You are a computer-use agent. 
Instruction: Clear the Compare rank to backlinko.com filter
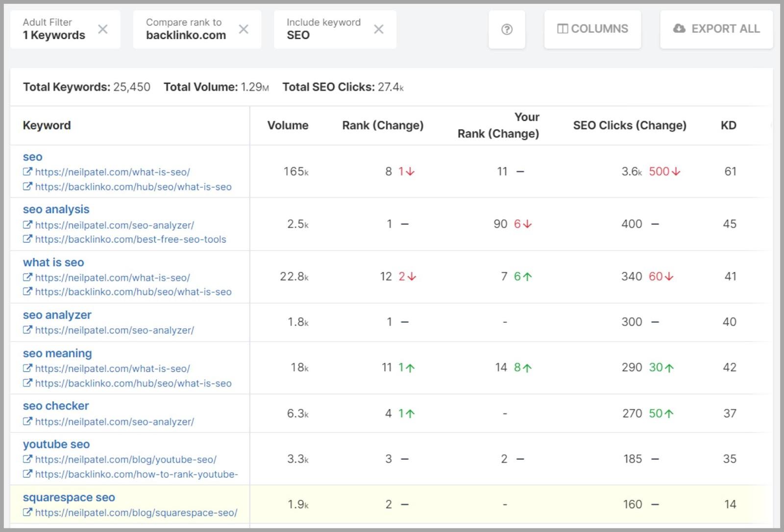tap(244, 29)
